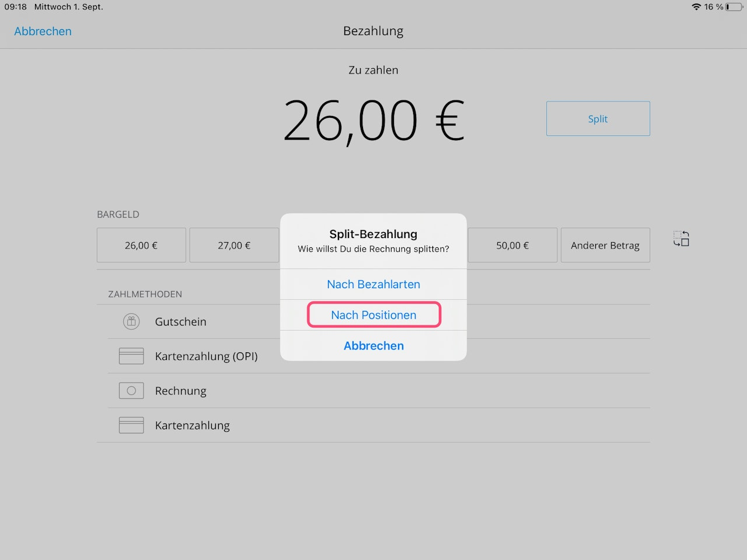Click the Gutschein gift icon
The width and height of the screenshot is (747, 560).
(131, 321)
